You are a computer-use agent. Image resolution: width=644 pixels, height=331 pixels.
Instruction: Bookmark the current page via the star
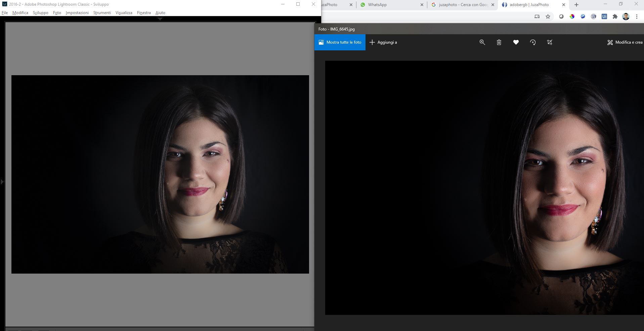click(548, 16)
